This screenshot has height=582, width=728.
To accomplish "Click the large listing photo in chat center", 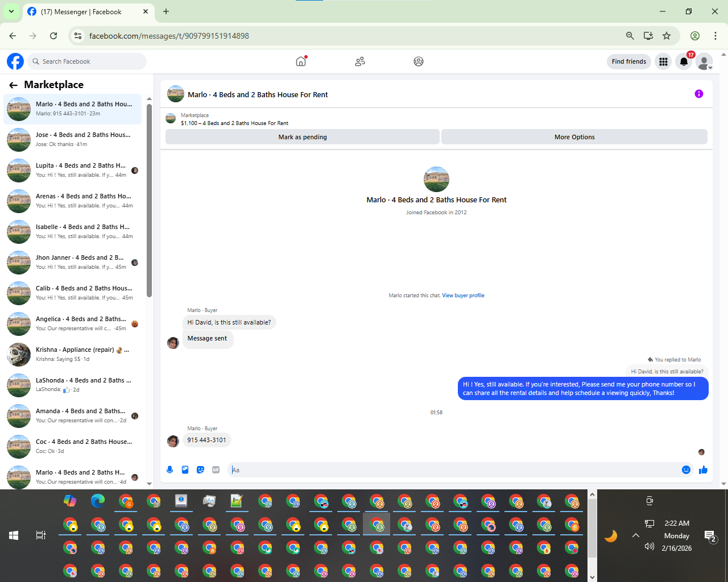I will click(x=436, y=179).
